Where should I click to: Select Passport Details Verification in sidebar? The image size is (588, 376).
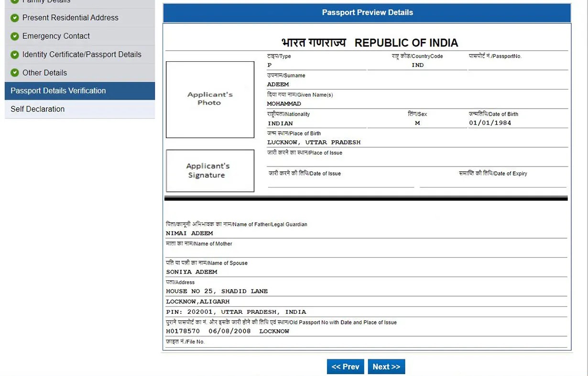tap(80, 91)
